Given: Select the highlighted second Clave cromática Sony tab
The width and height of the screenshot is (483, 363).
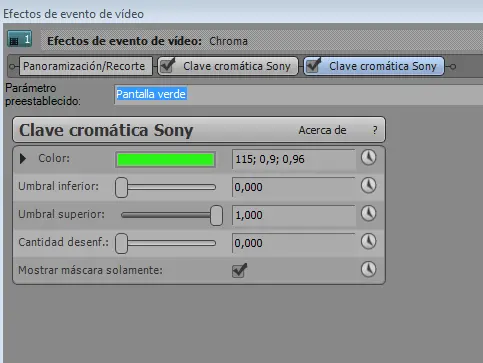Looking at the screenshot, I should coord(374,66).
